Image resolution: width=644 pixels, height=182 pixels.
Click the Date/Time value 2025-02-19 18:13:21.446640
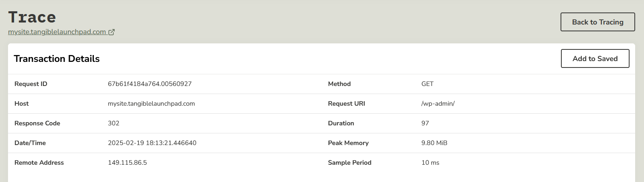[152, 143]
